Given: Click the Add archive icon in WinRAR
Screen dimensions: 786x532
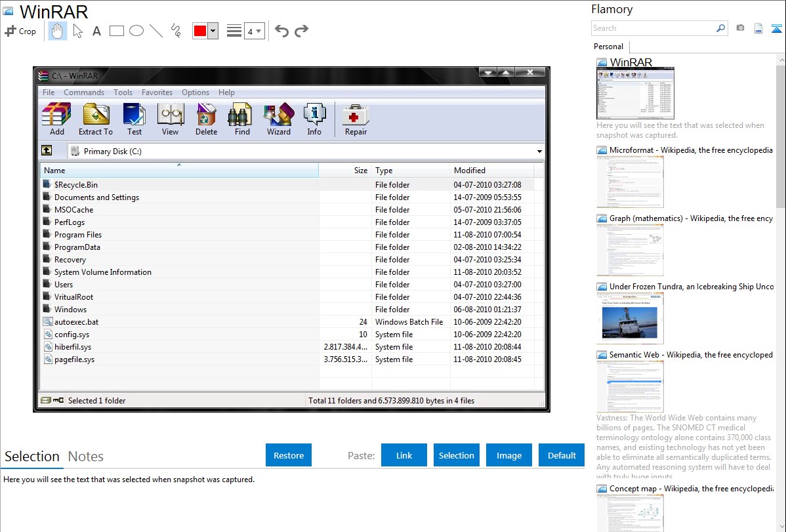Looking at the screenshot, I should coord(56,119).
